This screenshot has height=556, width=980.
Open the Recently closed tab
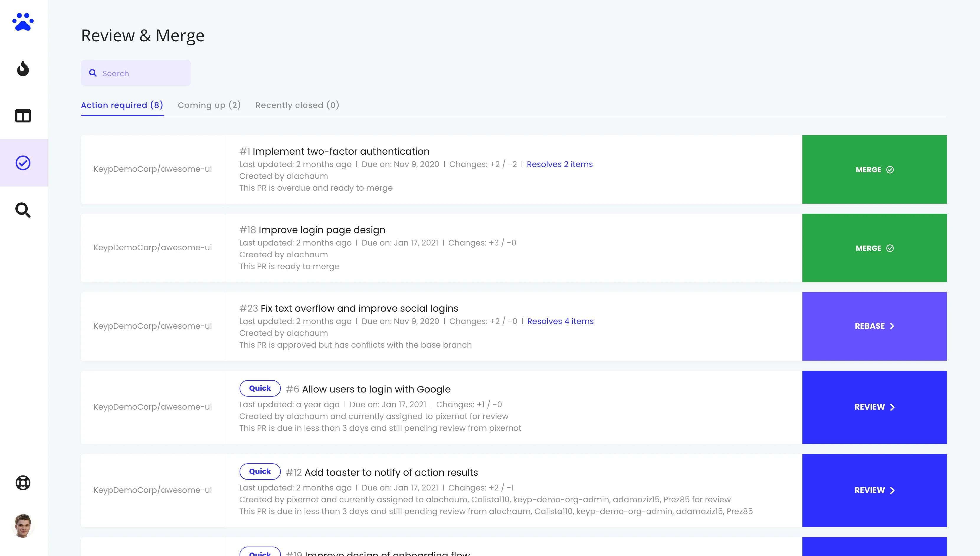point(297,105)
